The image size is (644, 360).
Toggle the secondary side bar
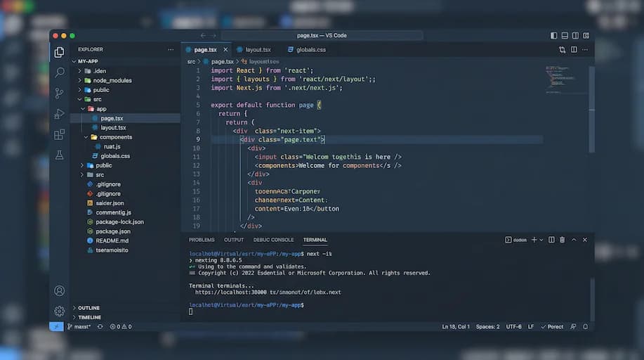click(x=575, y=36)
